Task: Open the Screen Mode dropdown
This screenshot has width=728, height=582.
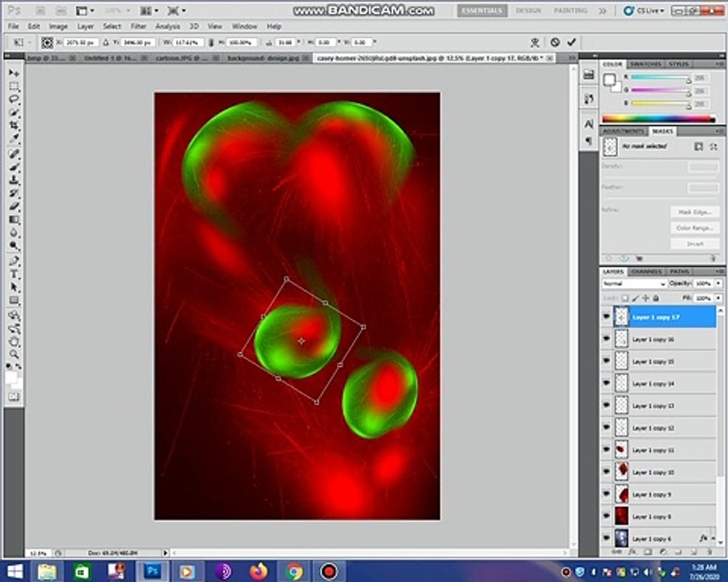Action: pos(177,11)
